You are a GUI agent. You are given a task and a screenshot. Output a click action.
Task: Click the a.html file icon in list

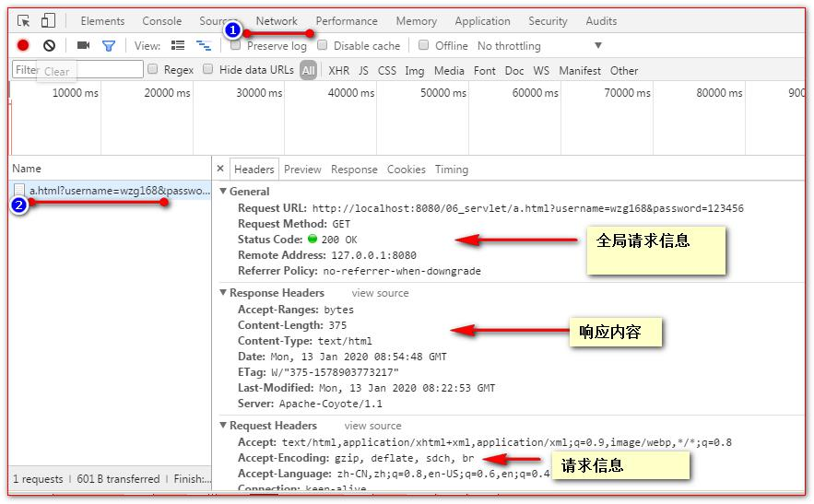(19, 190)
